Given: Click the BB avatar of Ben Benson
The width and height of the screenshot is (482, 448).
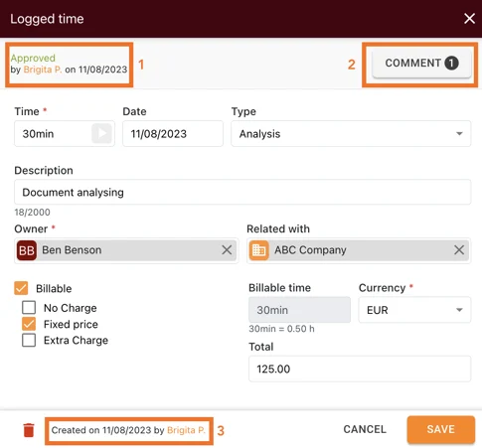Looking at the screenshot, I should [x=27, y=250].
